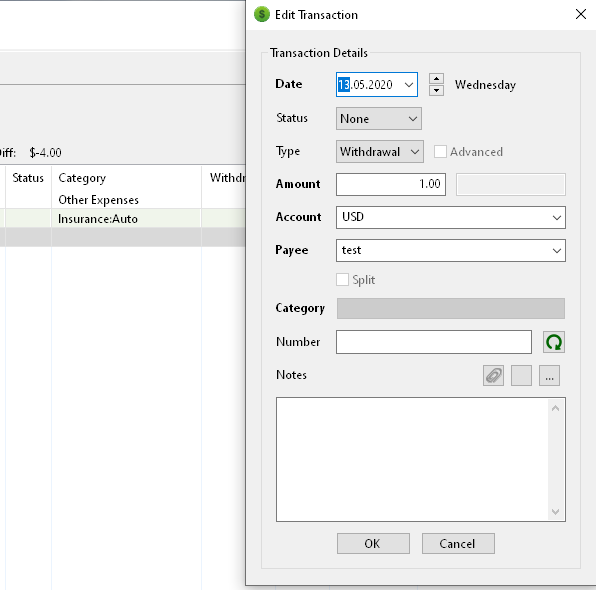Image resolution: width=596 pixels, height=590 pixels.
Task: Click the Status column header in background table
Action: point(28,178)
